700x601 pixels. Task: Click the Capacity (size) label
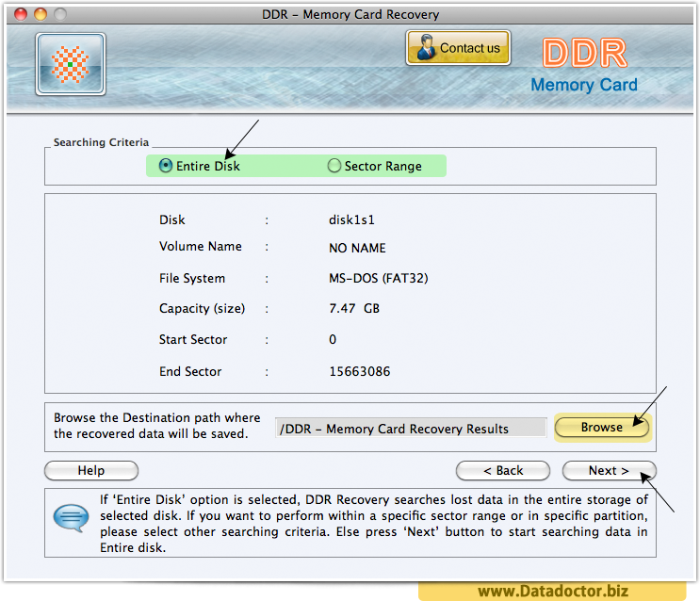tap(203, 309)
